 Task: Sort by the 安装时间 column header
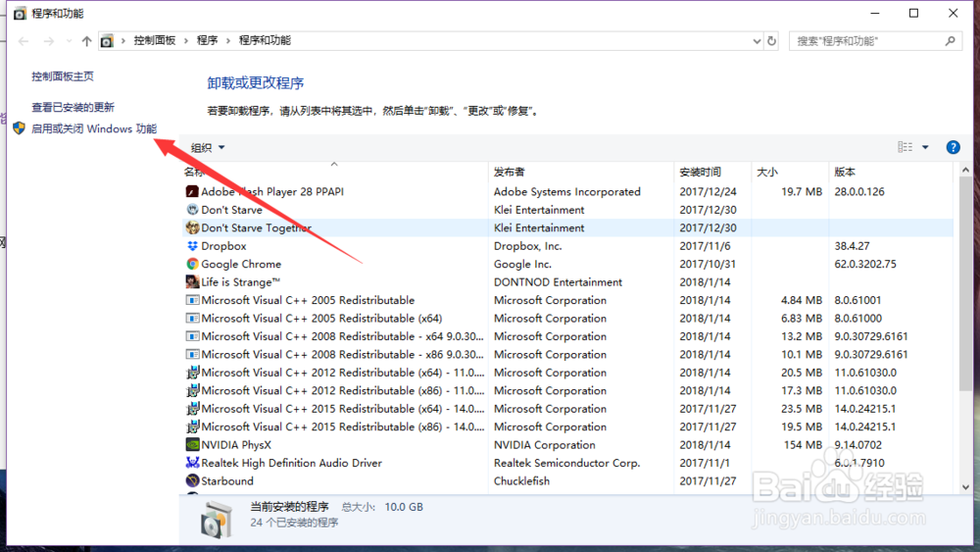pos(713,172)
